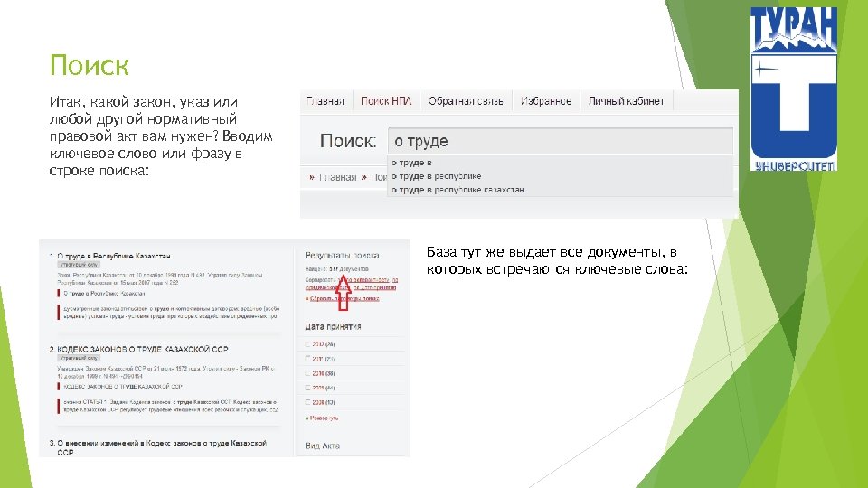Screen dimensions: 868x488
Task: Open the Личный кабинет tab
Action: [x=626, y=101]
